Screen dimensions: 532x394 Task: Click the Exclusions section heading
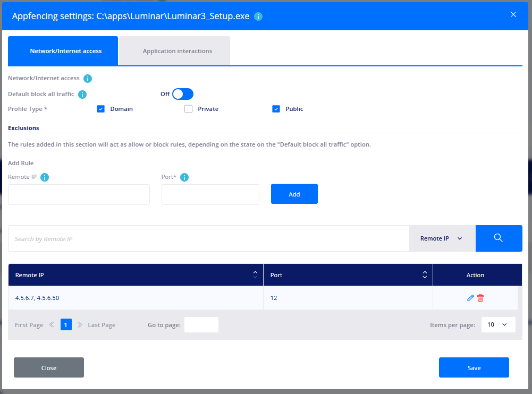click(23, 128)
